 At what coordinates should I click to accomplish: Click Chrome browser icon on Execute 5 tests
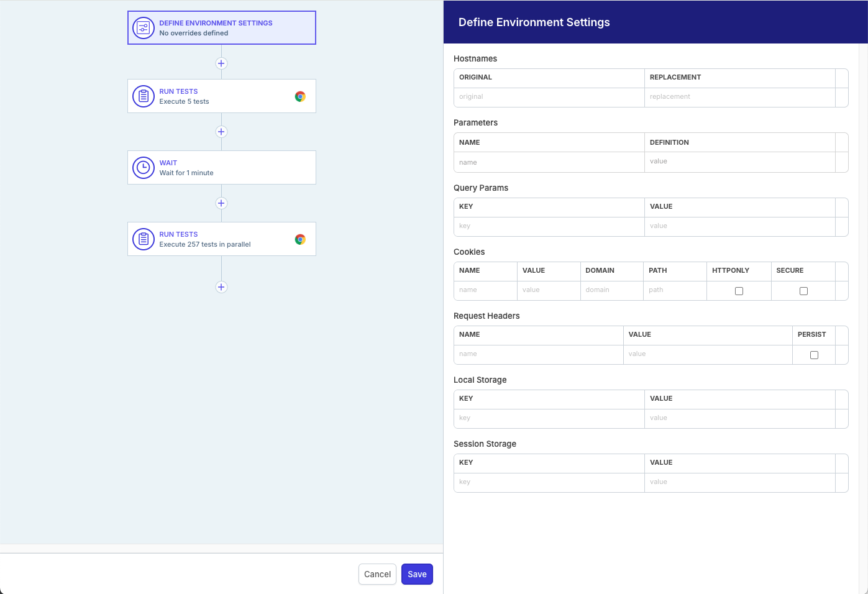[300, 96]
